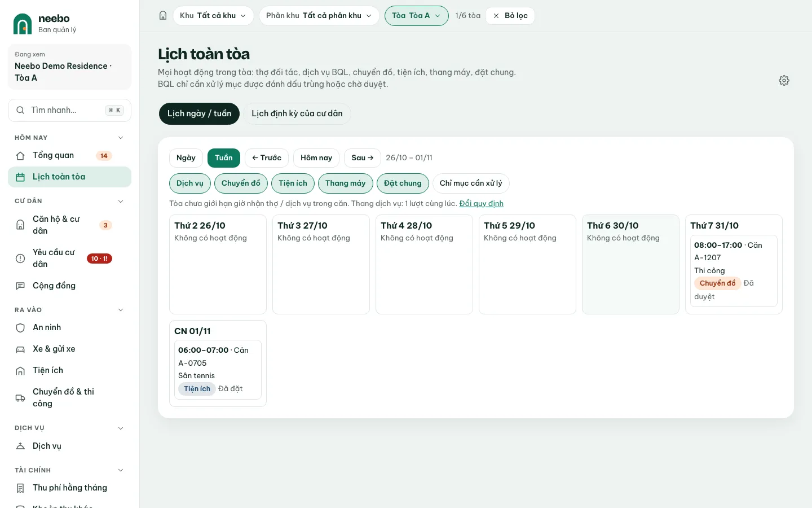This screenshot has width=812, height=508.
Task: Switch to Lịch định kỳ của cư dân tab
Action: pyautogui.click(x=297, y=113)
